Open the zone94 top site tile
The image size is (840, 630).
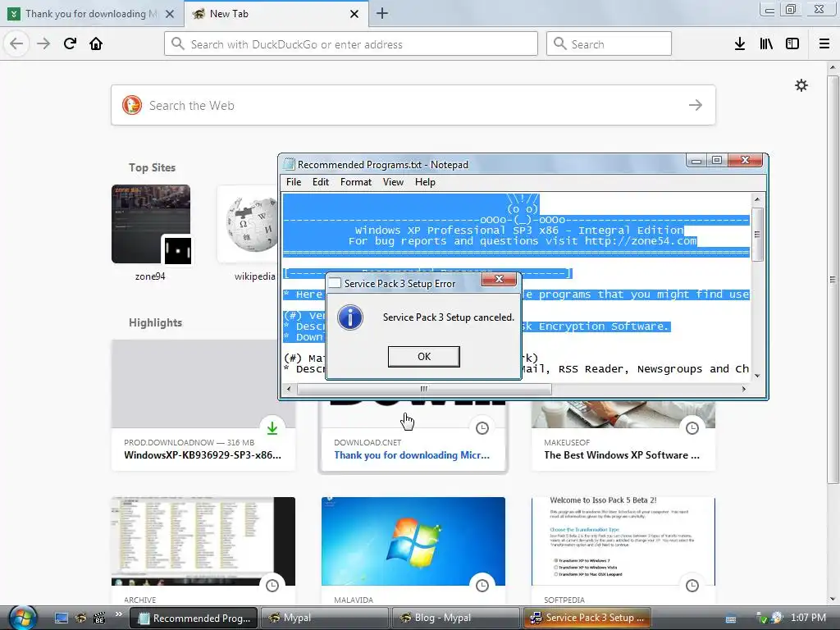[x=151, y=225]
